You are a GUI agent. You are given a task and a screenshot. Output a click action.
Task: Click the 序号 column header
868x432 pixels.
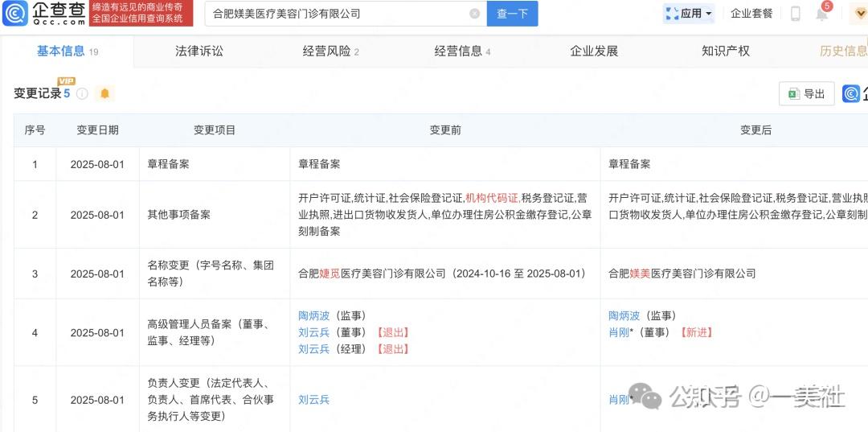[x=35, y=130]
